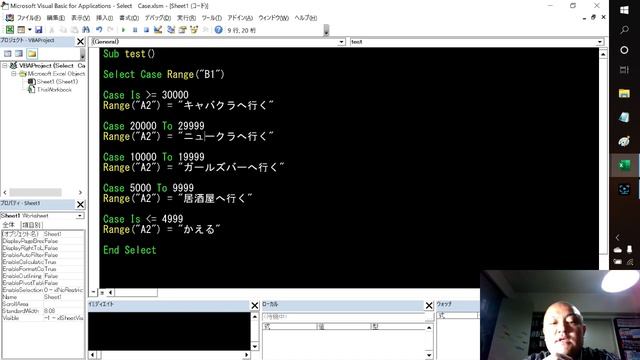The width and height of the screenshot is (640, 360).
Task: Open the test procedure dropdown
Action: [x=600, y=42]
